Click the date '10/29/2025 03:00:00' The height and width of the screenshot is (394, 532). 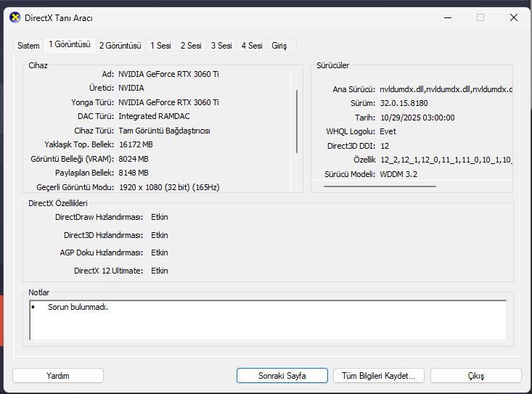click(417, 118)
